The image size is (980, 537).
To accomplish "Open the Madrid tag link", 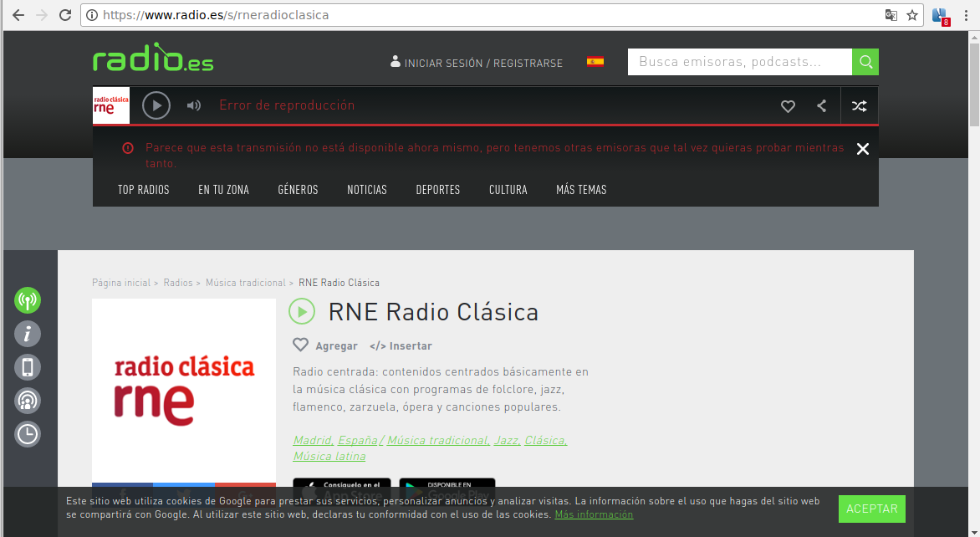I will point(313,441).
